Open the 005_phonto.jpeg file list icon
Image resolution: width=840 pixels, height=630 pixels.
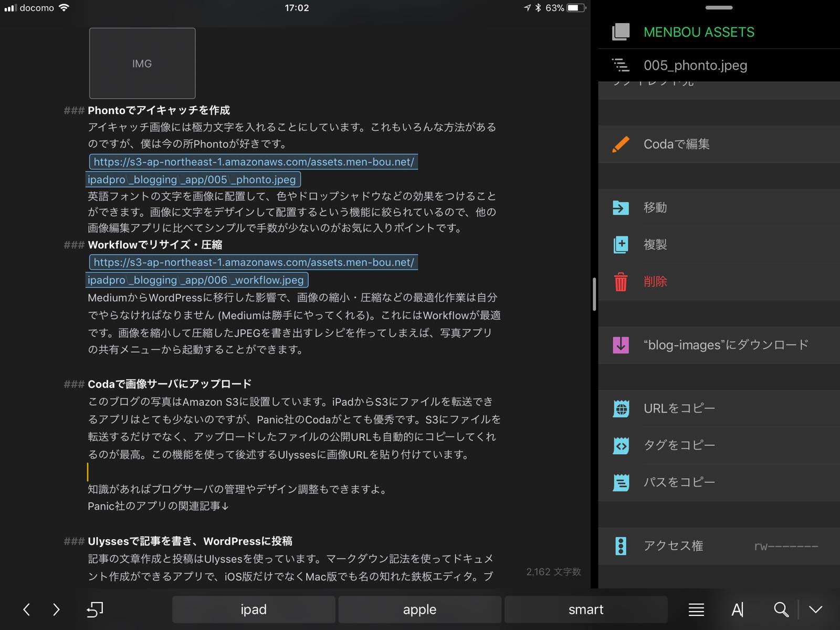tap(621, 65)
